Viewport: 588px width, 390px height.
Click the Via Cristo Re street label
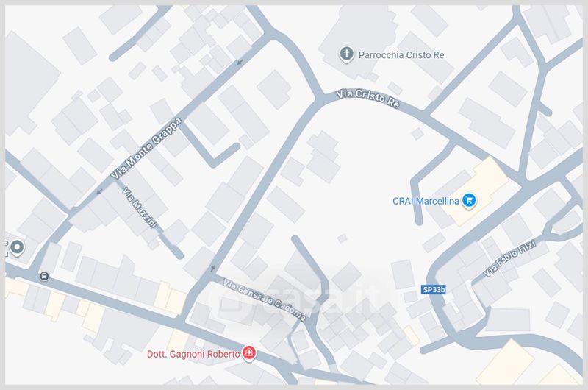tap(367, 99)
